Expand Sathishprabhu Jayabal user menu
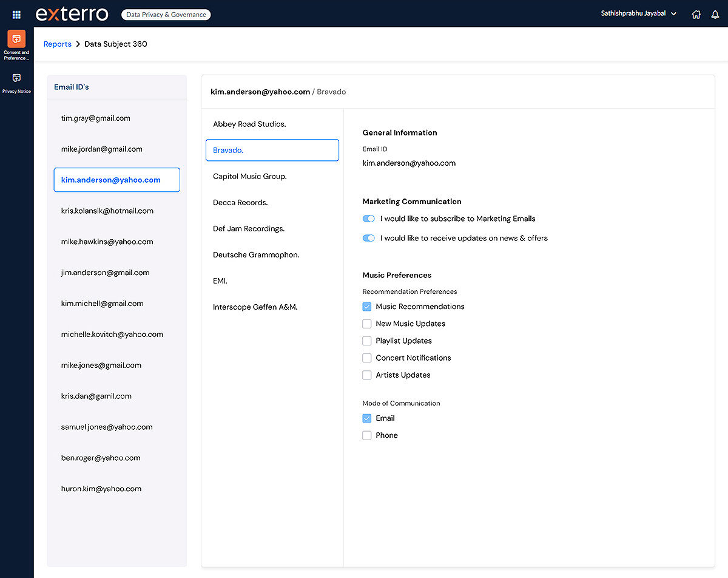 639,14
